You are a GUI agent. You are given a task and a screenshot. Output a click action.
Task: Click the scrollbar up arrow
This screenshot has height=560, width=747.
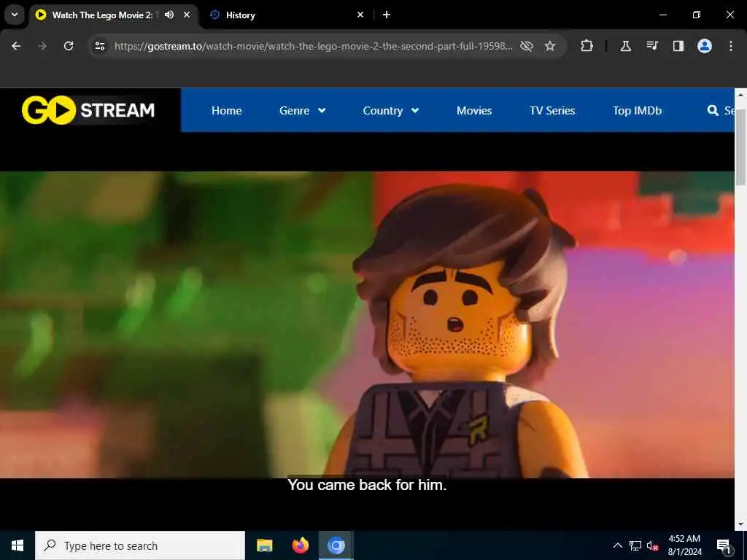point(740,94)
